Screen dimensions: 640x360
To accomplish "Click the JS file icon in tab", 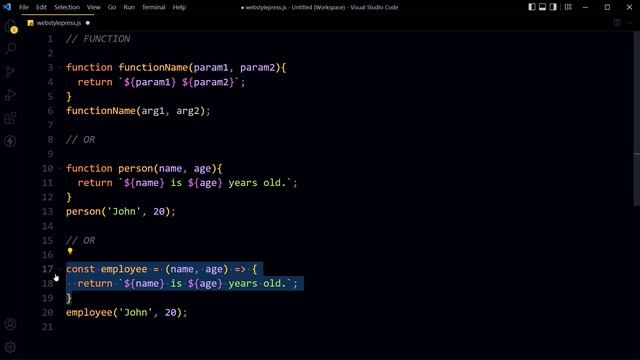I will pyautogui.click(x=31, y=23).
